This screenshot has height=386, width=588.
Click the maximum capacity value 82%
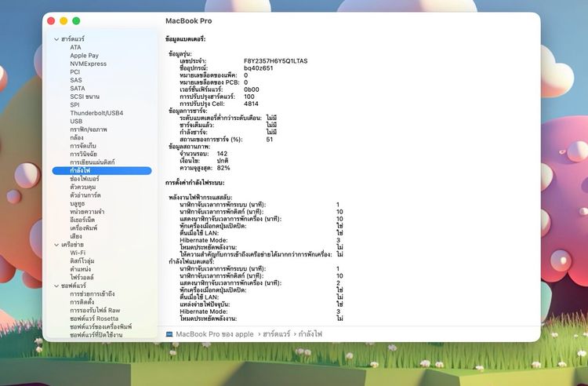(223, 168)
